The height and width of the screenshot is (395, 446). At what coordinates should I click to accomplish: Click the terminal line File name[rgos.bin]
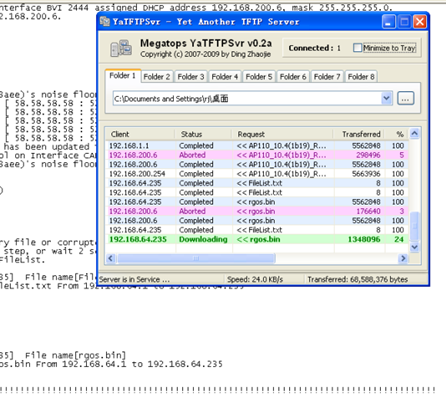click(75, 355)
